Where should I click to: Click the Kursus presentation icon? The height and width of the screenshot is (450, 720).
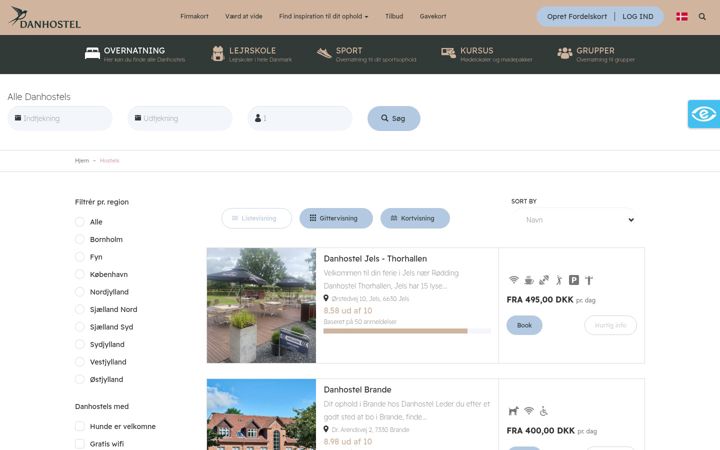point(448,53)
